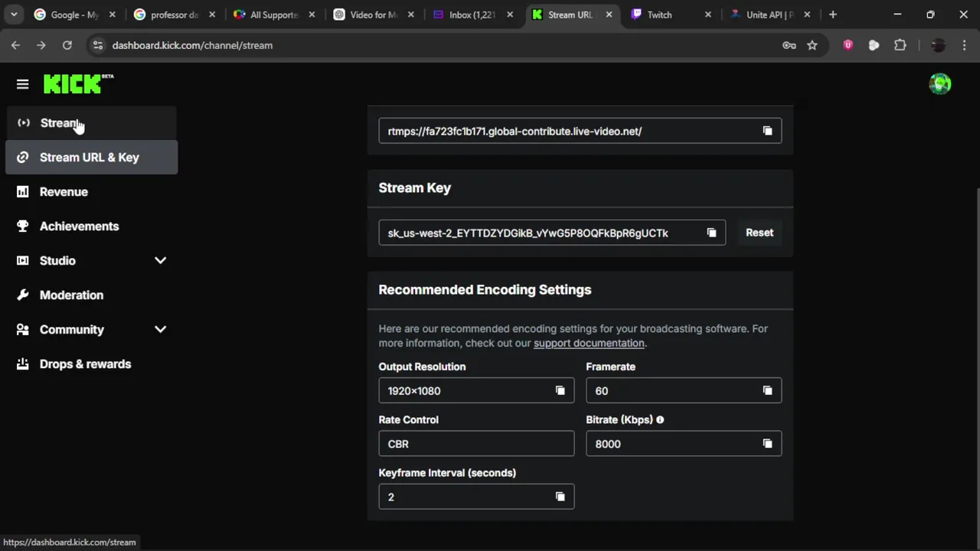The image size is (980, 551).
Task: Copy the Stream Key value
Action: click(711, 233)
